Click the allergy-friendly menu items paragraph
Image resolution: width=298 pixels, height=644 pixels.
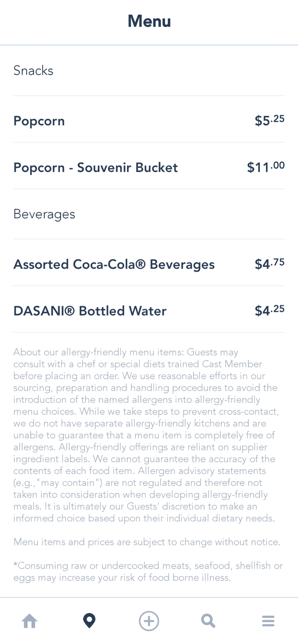pyautogui.click(x=146, y=435)
